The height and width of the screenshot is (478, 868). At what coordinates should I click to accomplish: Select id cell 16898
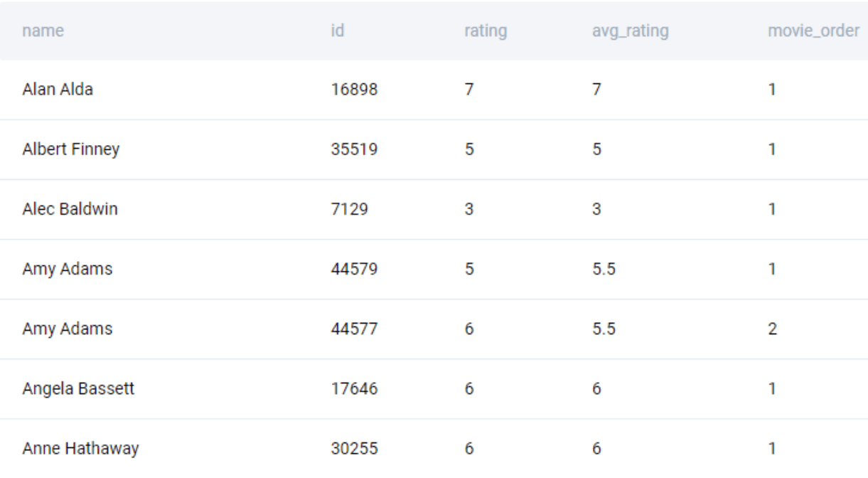[354, 90]
